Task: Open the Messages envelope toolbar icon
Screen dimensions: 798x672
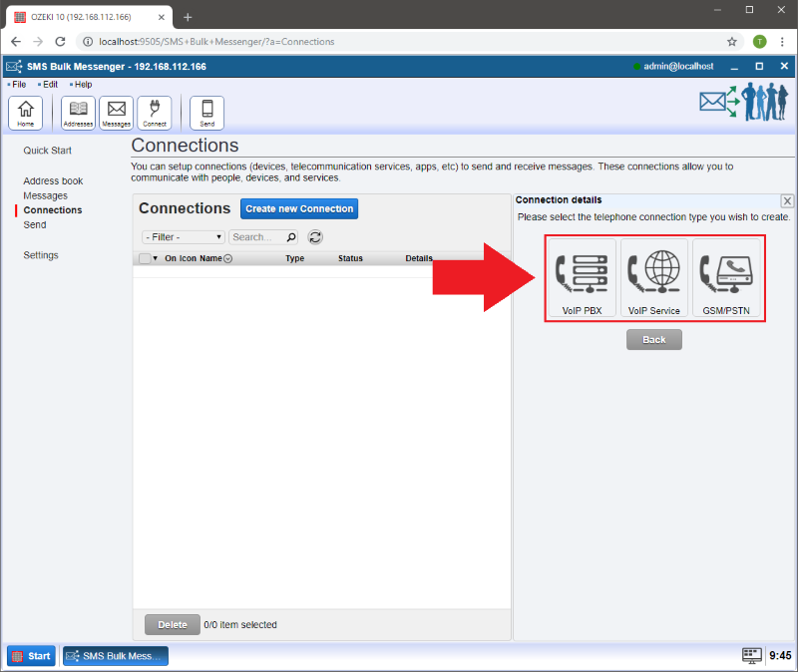Action: coord(117,113)
